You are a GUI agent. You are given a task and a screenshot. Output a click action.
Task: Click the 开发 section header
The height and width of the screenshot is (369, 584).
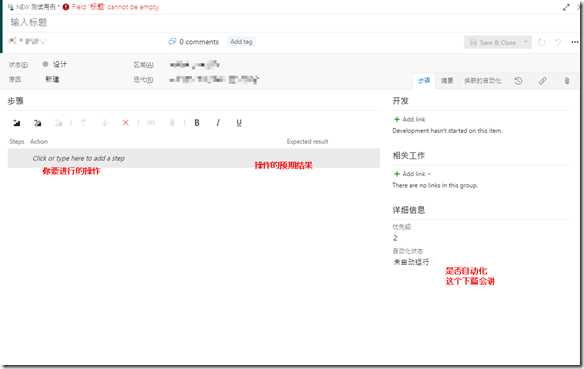400,101
